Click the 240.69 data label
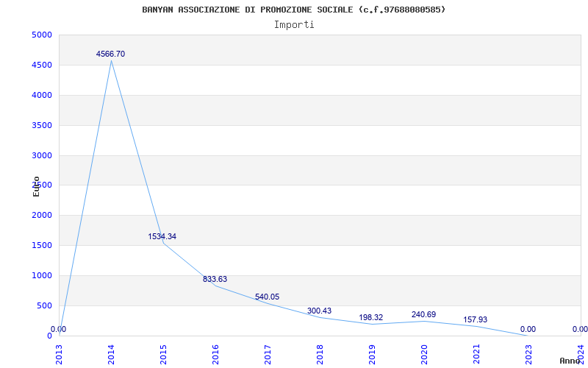588x368 pixels. (x=423, y=315)
